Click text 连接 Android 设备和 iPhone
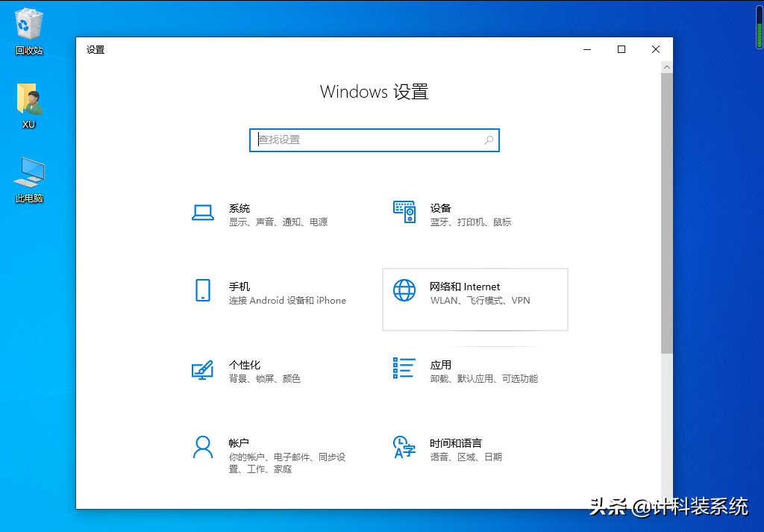The width and height of the screenshot is (764, 532). (287, 301)
